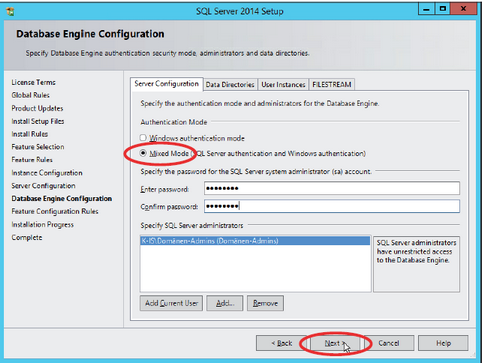Click Feature Selection step
This screenshot has height=363, width=482.
click(38, 147)
